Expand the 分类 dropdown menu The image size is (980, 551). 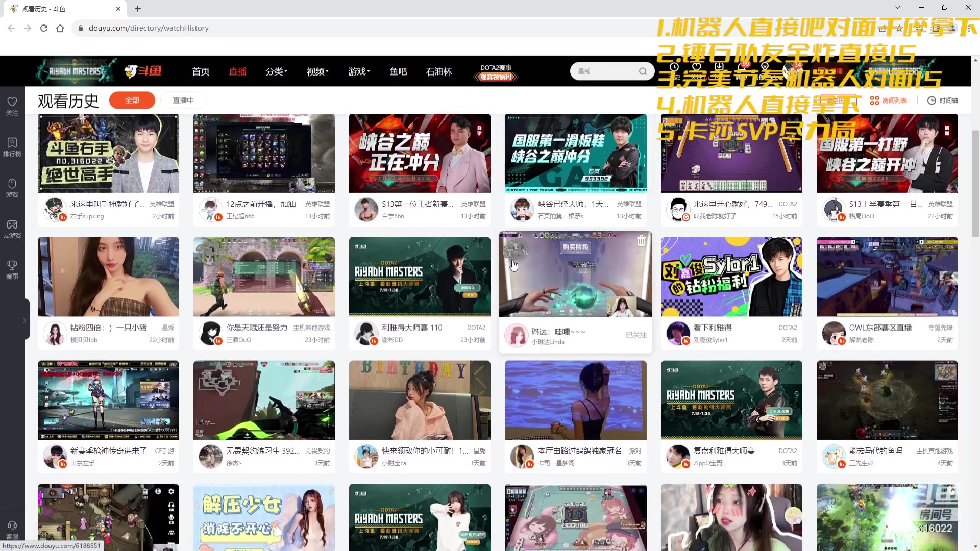276,71
